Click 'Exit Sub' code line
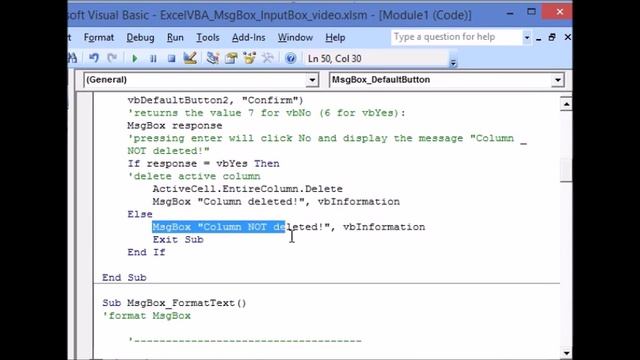The width and height of the screenshot is (640, 360). (x=178, y=240)
